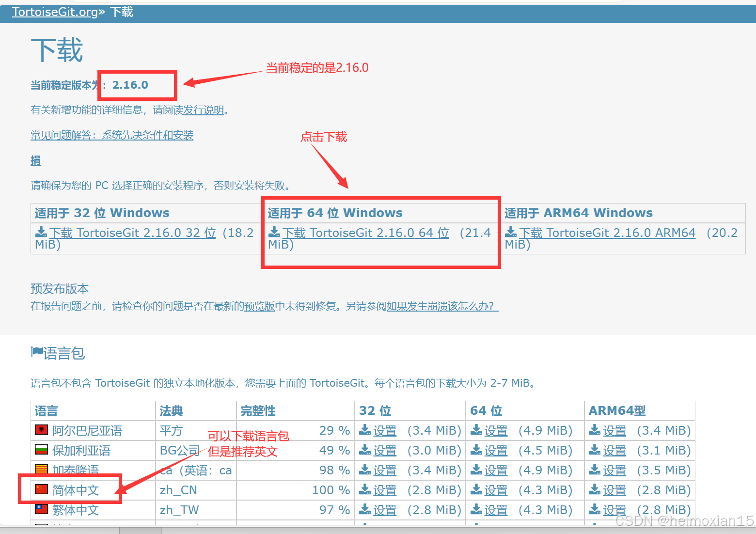The image size is (756, 534).
Task: Open the 常见问题解答 FAQ link
Action: point(112,135)
